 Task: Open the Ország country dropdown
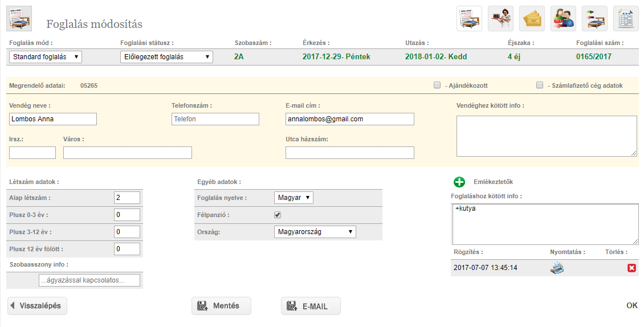tap(315, 232)
